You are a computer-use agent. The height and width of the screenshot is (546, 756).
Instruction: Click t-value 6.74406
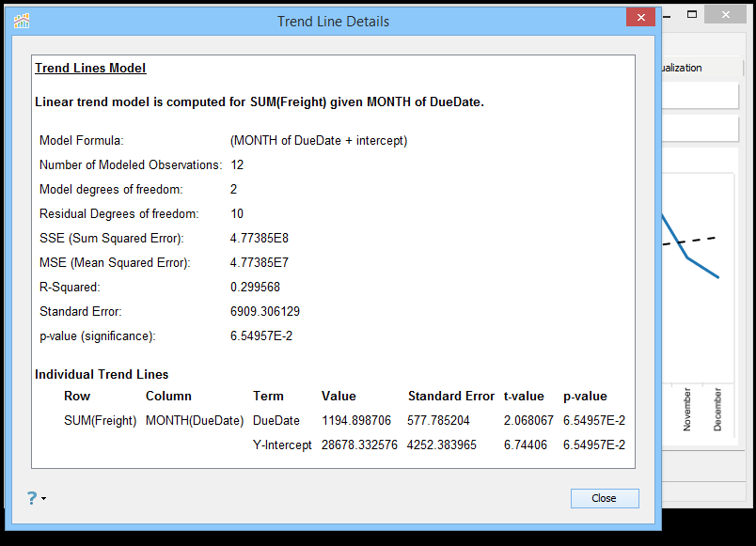[x=526, y=445]
